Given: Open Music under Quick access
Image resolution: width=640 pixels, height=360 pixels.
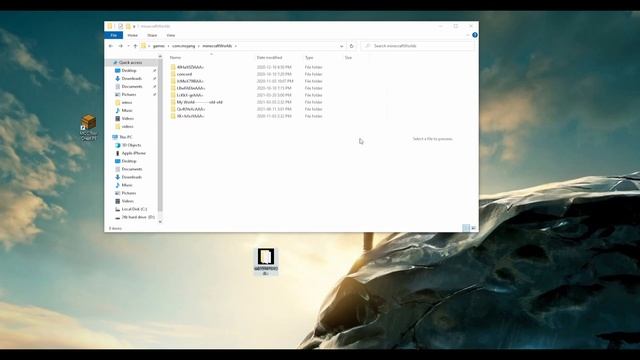Looking at the screenshot, I should pyautogui.click(x=127, y=110).
